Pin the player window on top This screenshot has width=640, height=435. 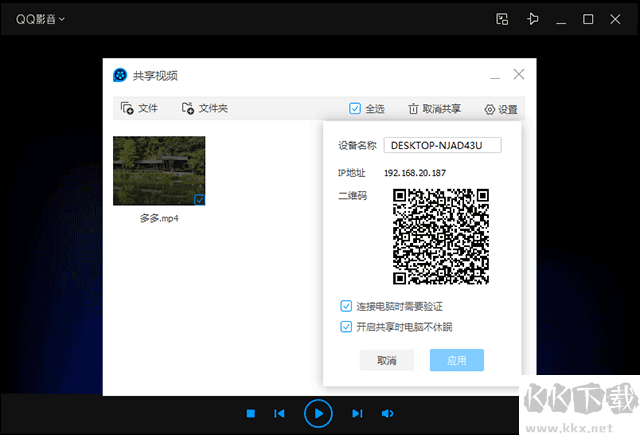533,19
